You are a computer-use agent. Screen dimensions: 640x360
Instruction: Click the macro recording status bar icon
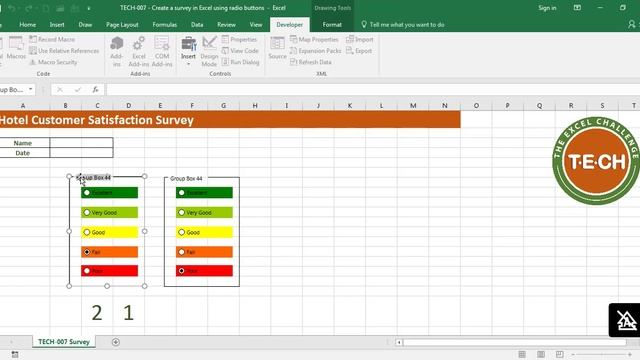click(15, 354)
